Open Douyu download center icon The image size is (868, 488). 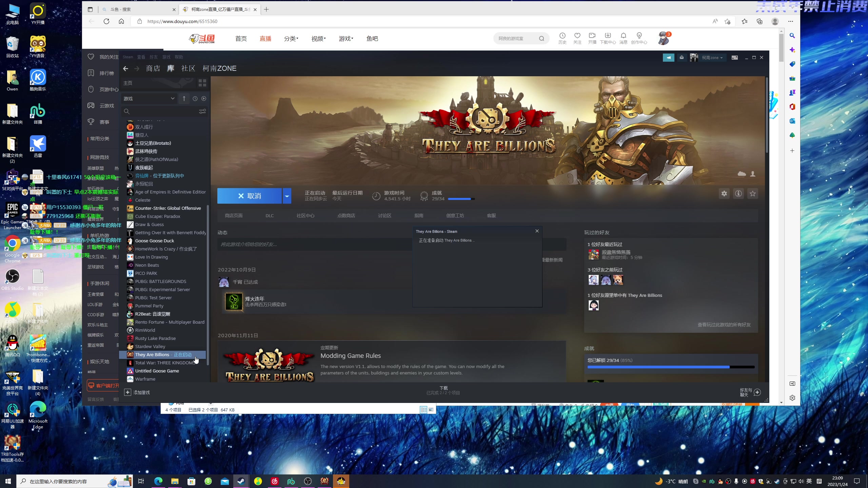click(x=608, y=38)
